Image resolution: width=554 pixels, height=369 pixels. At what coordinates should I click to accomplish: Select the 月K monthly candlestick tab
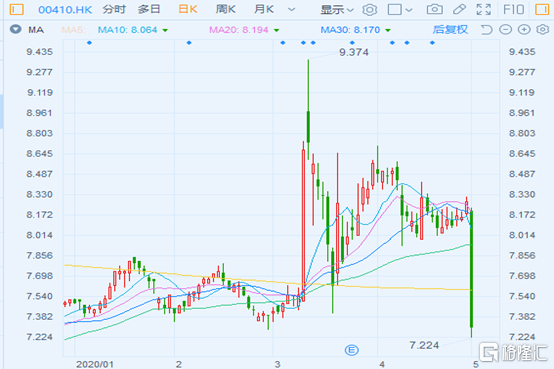click(x=264, y=10)
